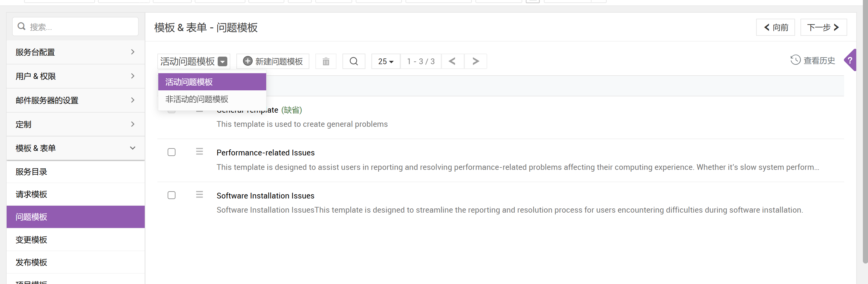The image size is (868, 284).
Task: Click reorder handle for Software Installation Issues
Action: click(x=200, y=195)
